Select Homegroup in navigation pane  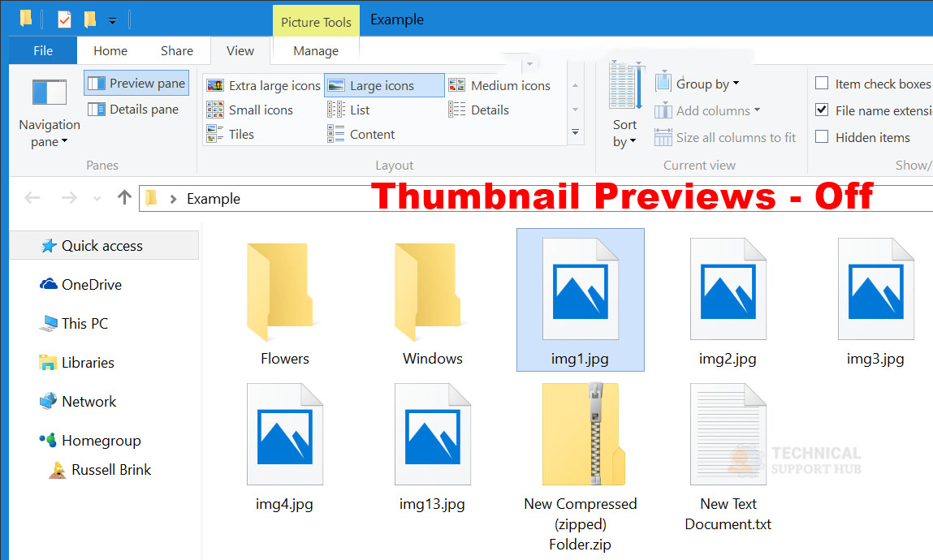pyautogui.click(x=90, y=441)
